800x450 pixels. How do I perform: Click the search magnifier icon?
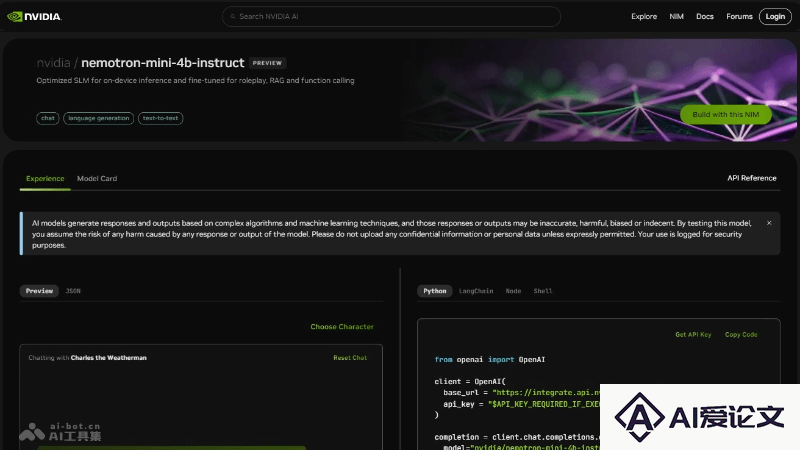pos(233,16)
